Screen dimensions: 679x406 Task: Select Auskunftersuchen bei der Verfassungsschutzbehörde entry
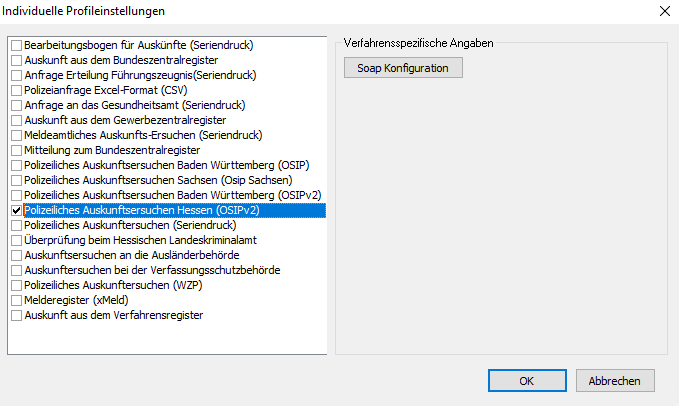151,271
